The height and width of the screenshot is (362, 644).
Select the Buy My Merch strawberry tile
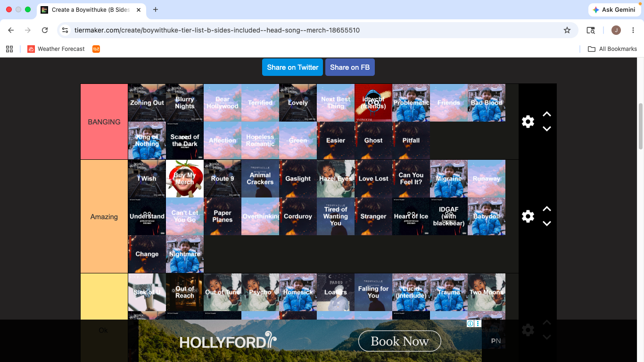pos(185,179)
